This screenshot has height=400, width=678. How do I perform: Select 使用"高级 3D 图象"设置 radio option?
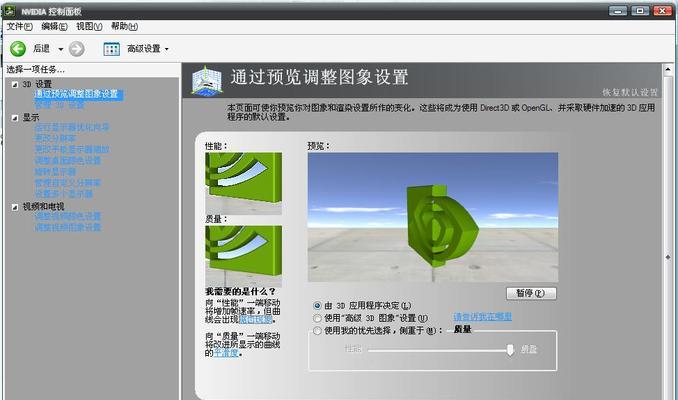click(317, 318)
